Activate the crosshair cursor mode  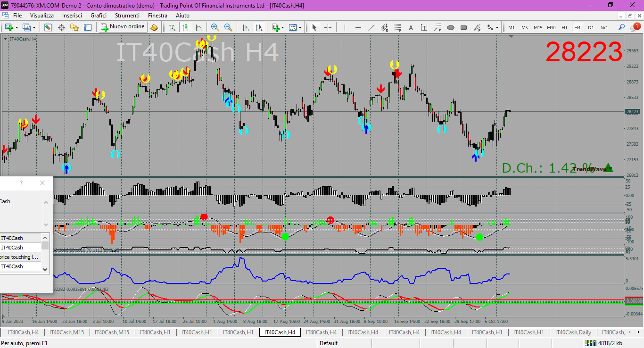tap(328, 27)
